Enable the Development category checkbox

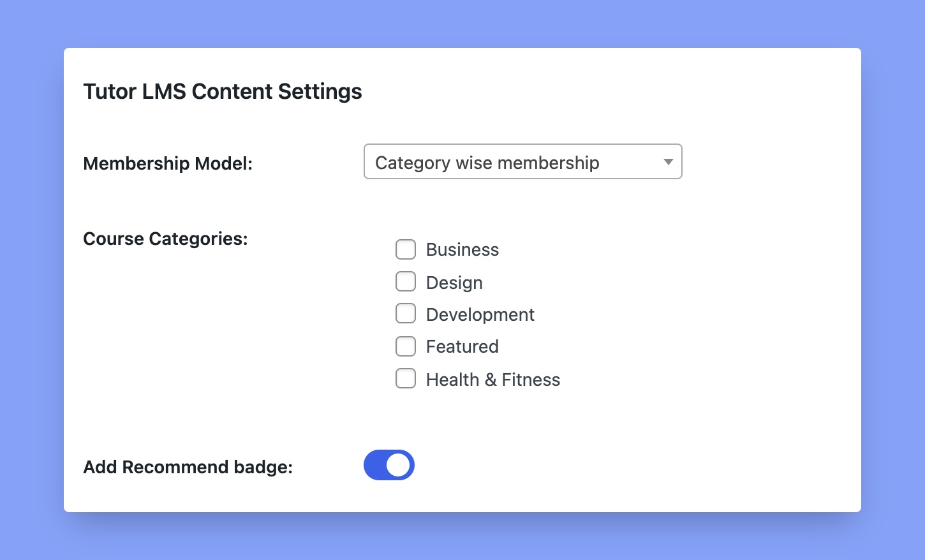coord(406,313)
